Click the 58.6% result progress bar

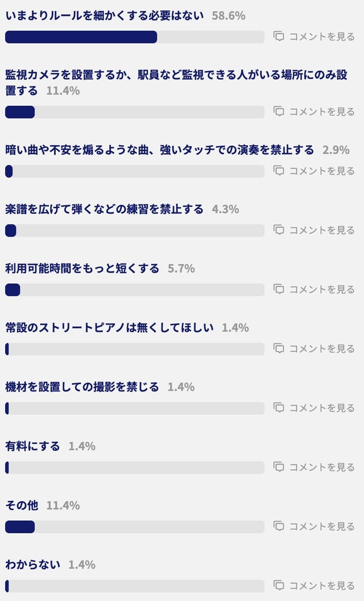(x=135, y=37)
